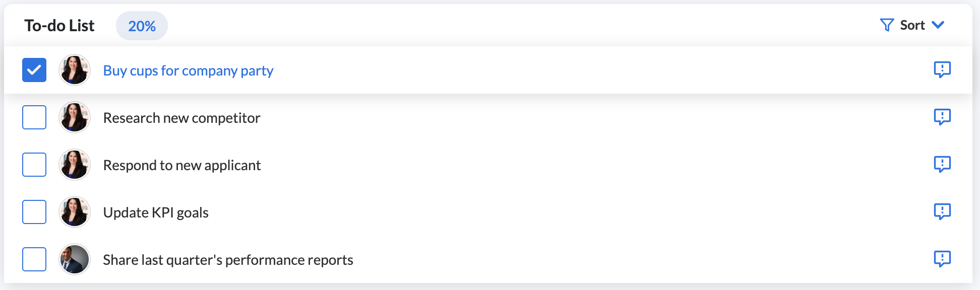Click the 20% completion badge

pyautogui.click(x=141, y=26)
